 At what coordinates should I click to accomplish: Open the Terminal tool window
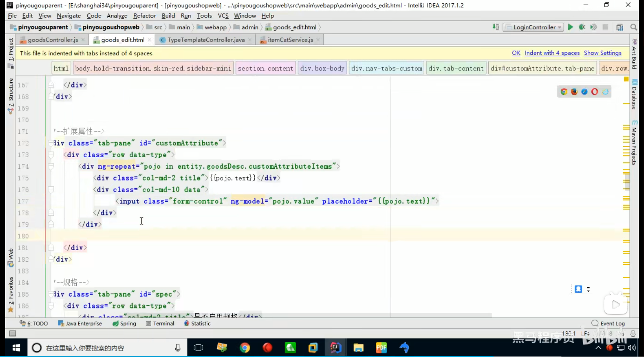pyautogui.click(x=160, y=323)
